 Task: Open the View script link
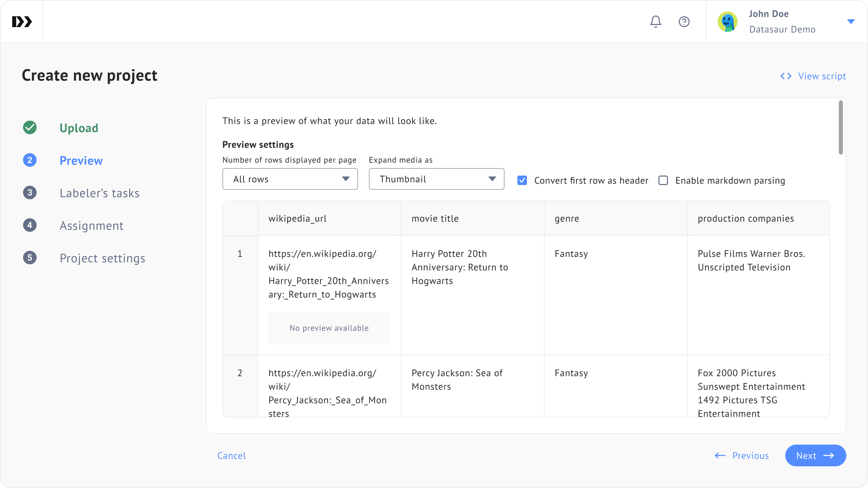pyautogui.click(x=813, y=76)
